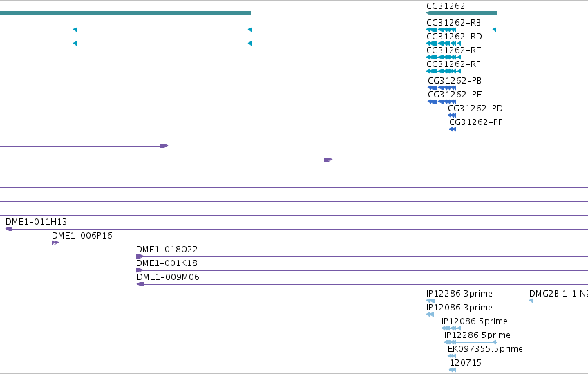Select the CG31262 gene label
This screenshot has width=588, height=374.
pyautogui.click(x=446, y=6)
